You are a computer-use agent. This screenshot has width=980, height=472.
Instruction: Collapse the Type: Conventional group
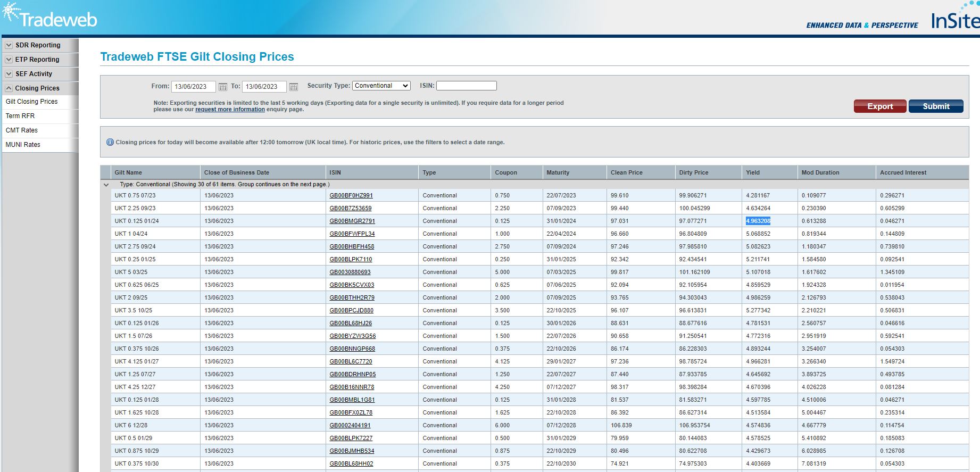pyautogui.click(x=106, y=185)
